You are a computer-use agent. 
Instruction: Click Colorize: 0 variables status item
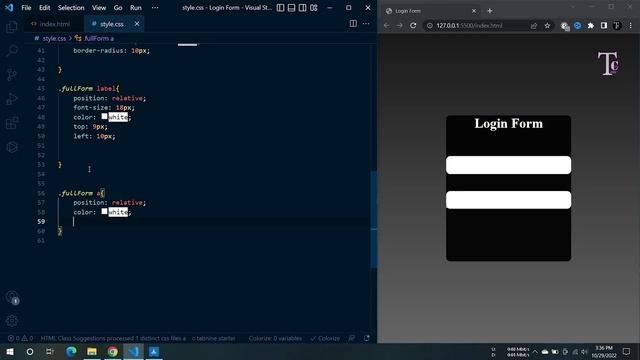[275, 338]
